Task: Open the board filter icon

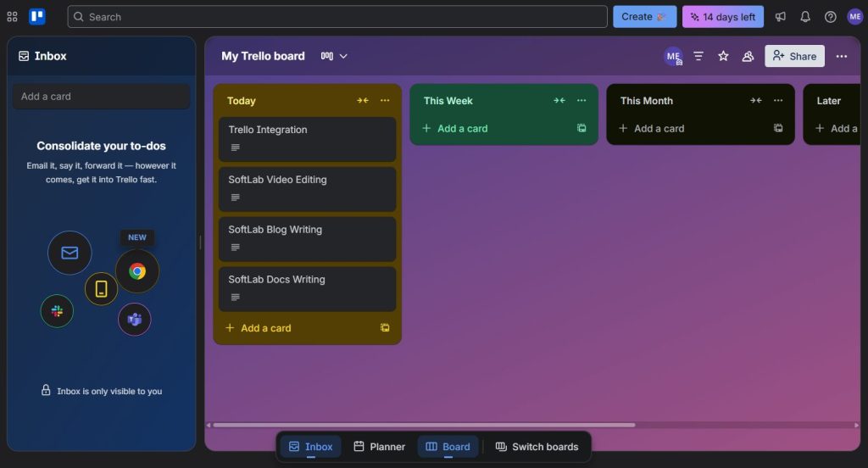Action: 698,56
